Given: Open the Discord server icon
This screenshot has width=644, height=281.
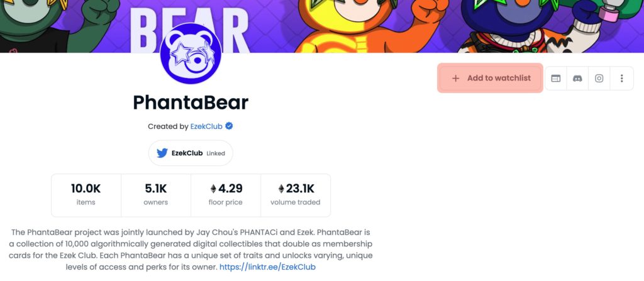Looking at the screenshot, I should tap(577, 78).
